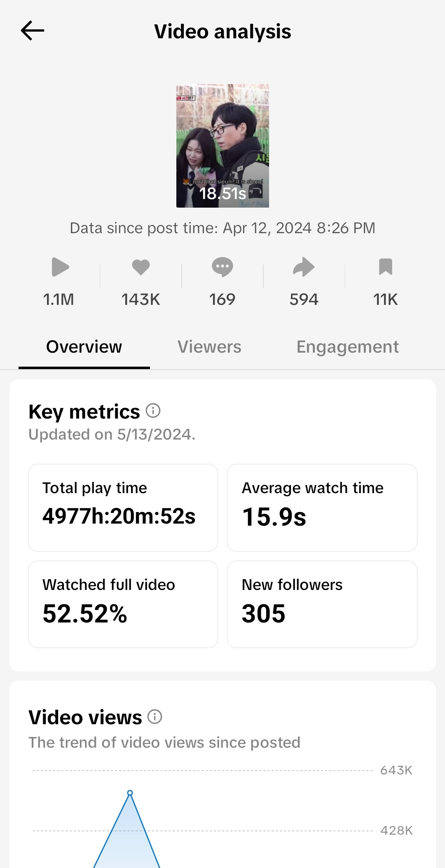Open the video thumbnail preview
The width and height of the screenshot is (445, 868).
click(x=222, y=146)
